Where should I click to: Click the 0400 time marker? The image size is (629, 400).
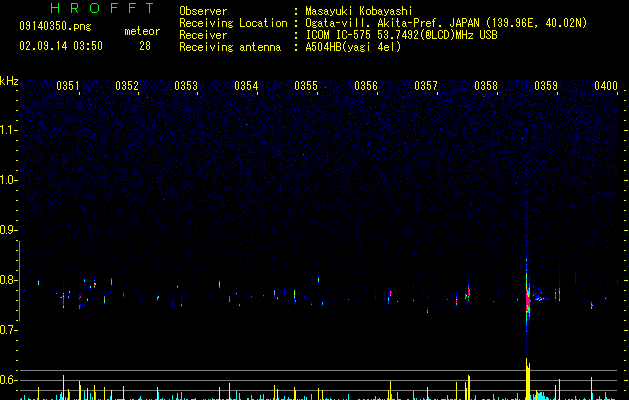pos(606,86)
